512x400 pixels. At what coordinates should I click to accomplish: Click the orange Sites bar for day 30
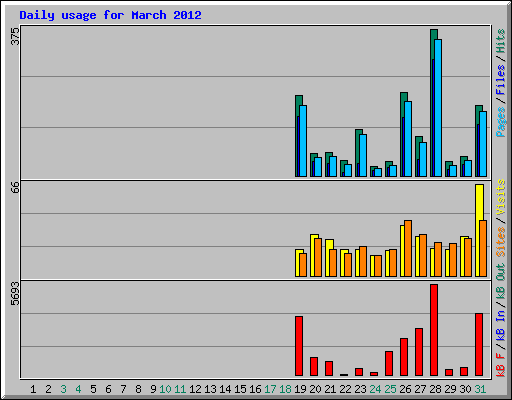(x=468, y=257)
